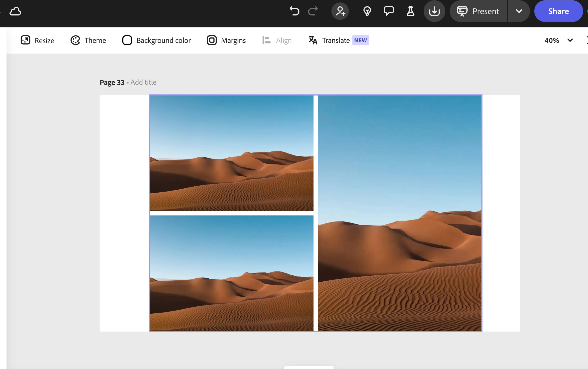588x369 pixels.
Task: Click the download icon button
Action: tap(434, 11)
